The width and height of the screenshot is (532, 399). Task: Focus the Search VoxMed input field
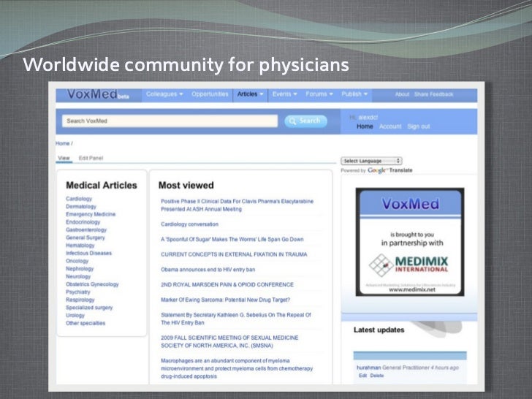tap(170, 121)
